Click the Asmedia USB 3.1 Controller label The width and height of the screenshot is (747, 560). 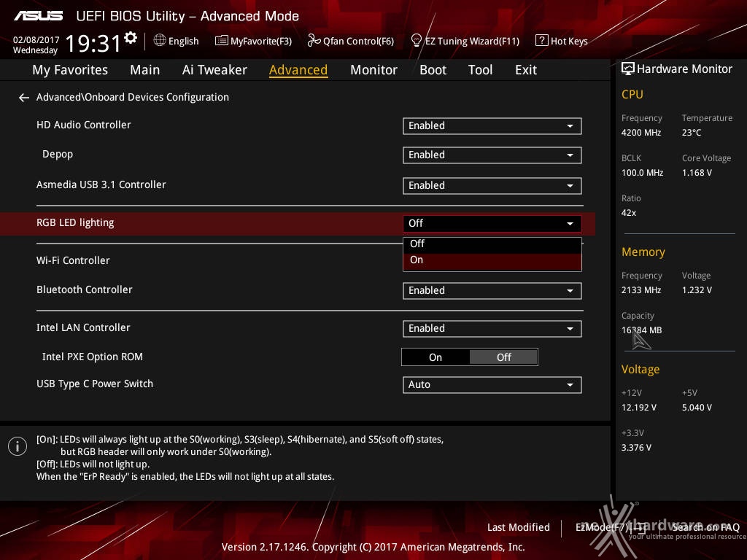tap(101, 184)
